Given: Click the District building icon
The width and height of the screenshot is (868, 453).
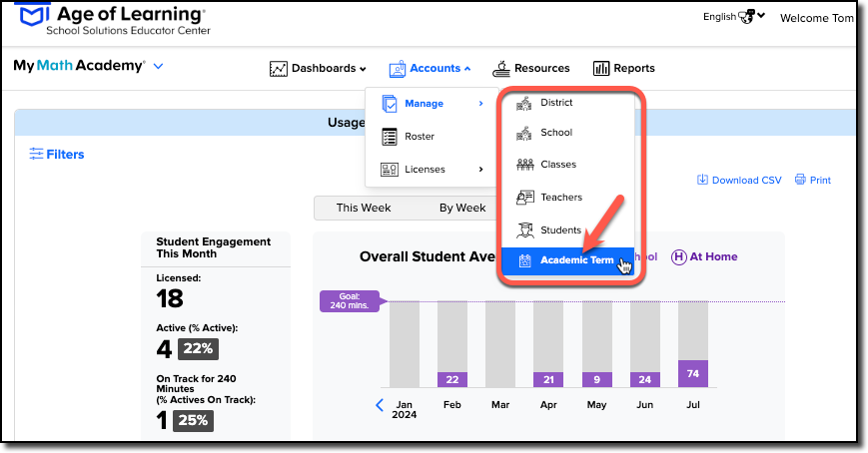Looking at the screenshot, I should [x=524, y=103].
